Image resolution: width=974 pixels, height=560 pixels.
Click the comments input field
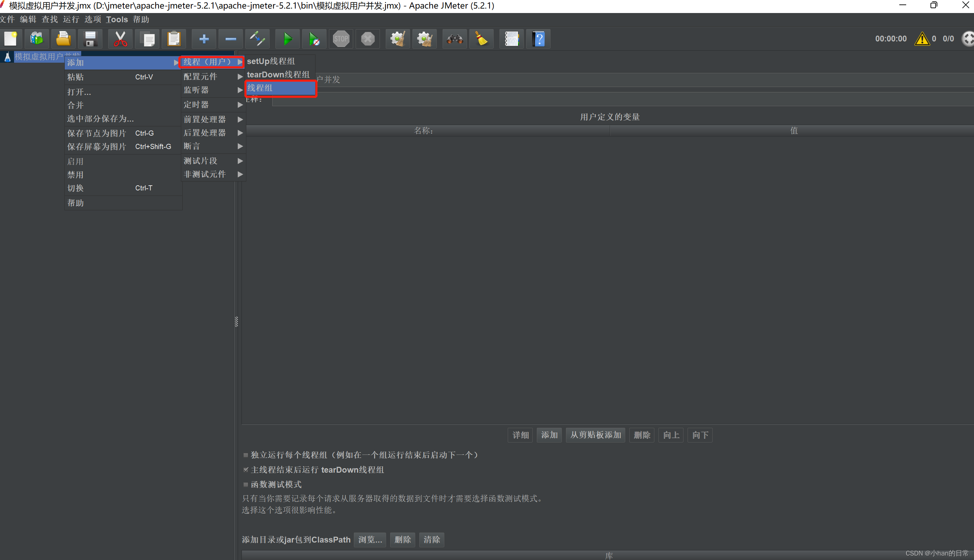pyautogui.click(x=623, y=99)
